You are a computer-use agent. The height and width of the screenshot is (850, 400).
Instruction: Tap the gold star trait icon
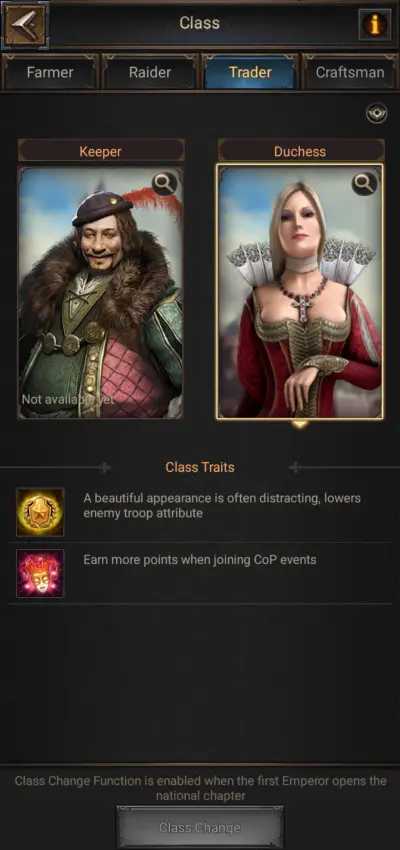pos(40,512)
